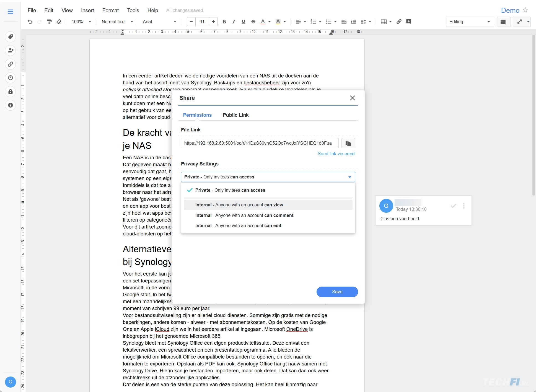Toggle the comments panel button
This screenshot has width=536, height=392.
tap(503, 22)
